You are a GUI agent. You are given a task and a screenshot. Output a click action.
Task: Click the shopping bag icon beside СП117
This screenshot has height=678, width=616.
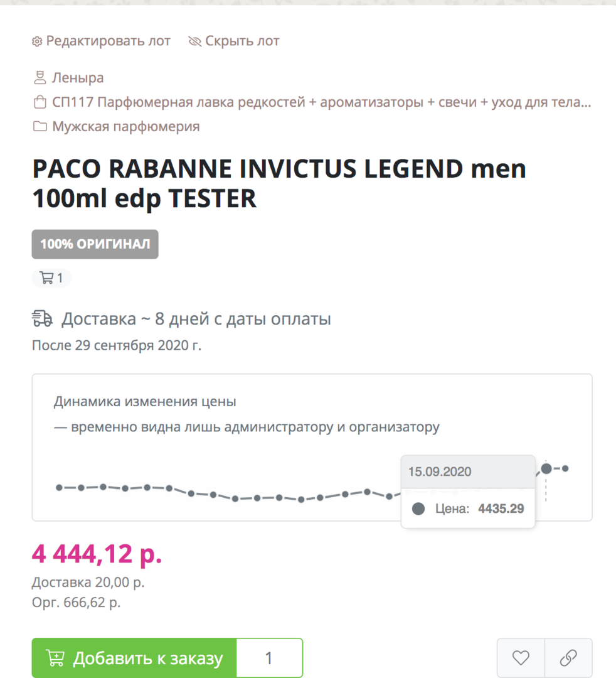tap(40, 102)
